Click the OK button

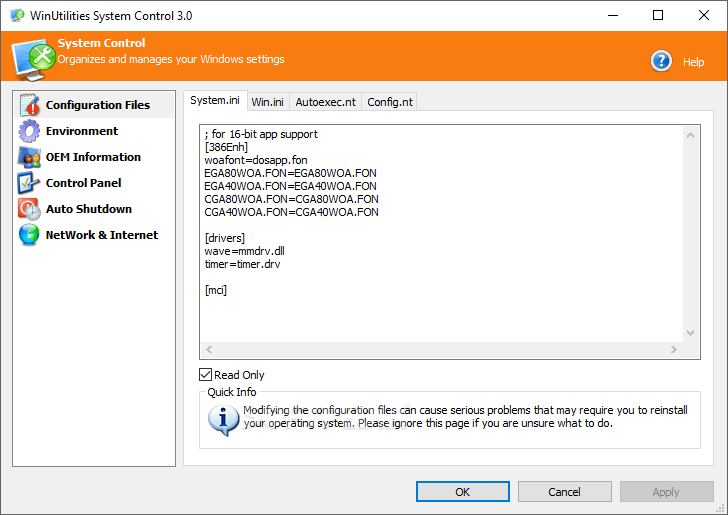pos(462,492)
